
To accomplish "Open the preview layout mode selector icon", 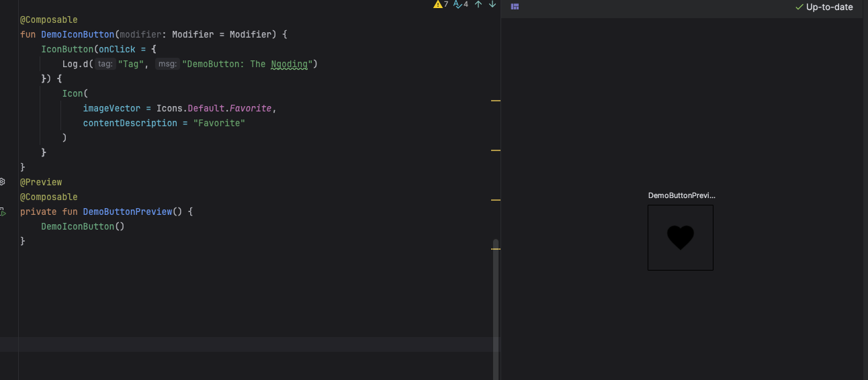I will 515,7.
